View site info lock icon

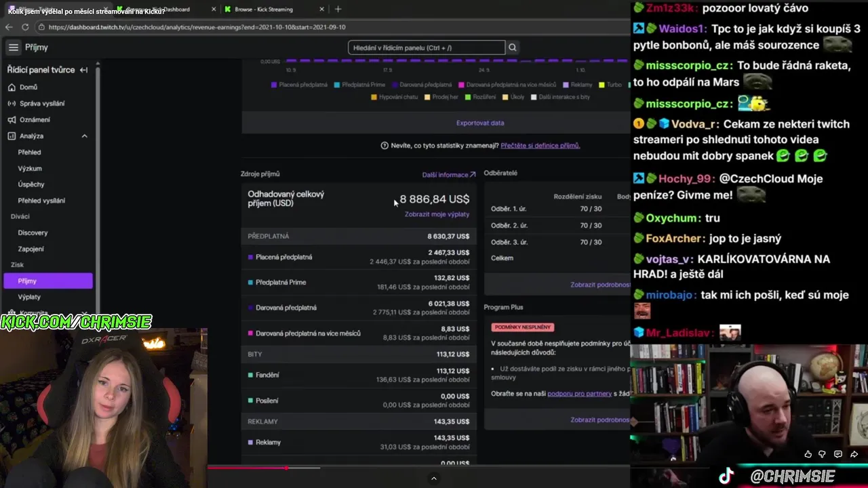click(41, 27)
